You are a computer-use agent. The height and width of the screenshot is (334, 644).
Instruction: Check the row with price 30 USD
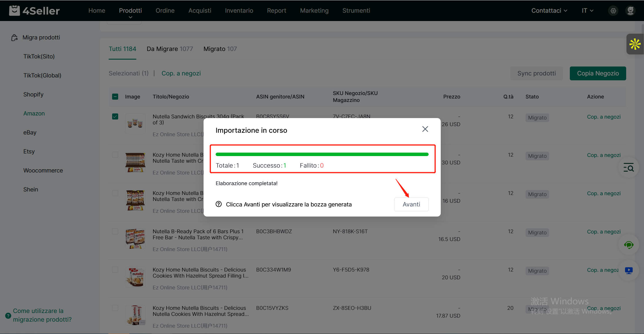(x=115, y=155)
